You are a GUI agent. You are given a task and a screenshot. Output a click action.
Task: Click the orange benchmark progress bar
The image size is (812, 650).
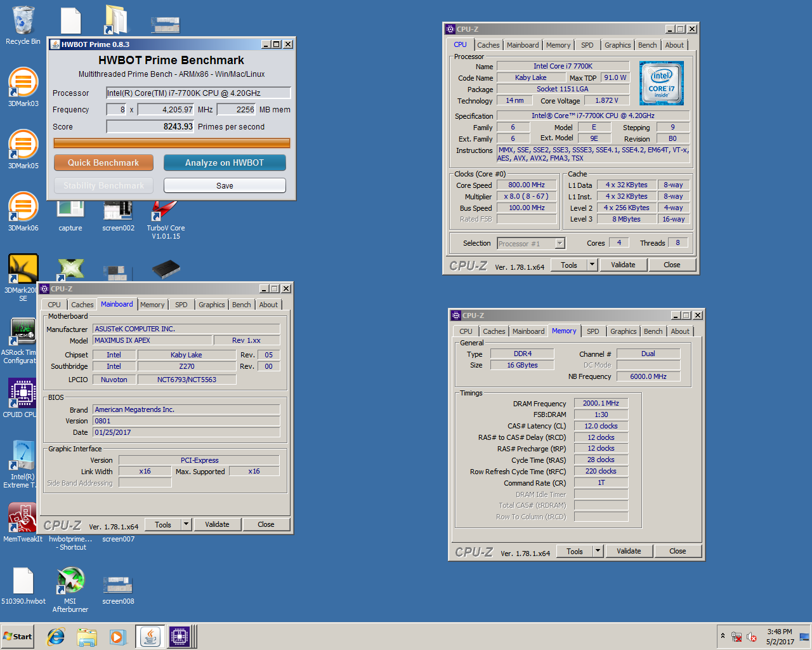coord(171,143)
